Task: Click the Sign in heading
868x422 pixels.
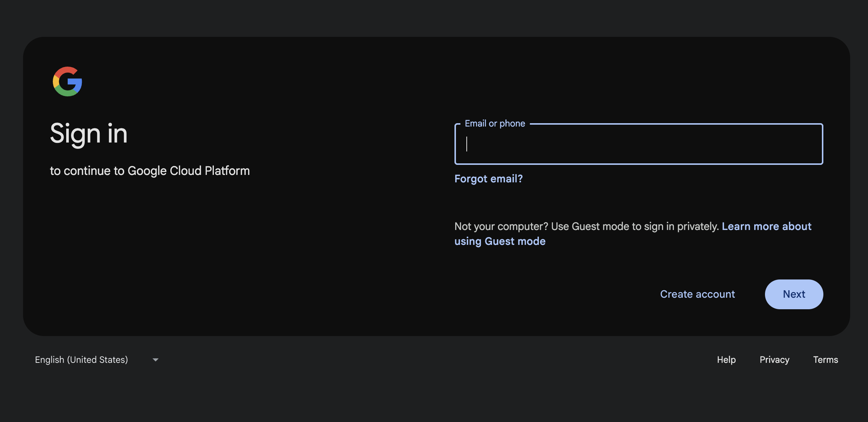Action: point(89,134)
